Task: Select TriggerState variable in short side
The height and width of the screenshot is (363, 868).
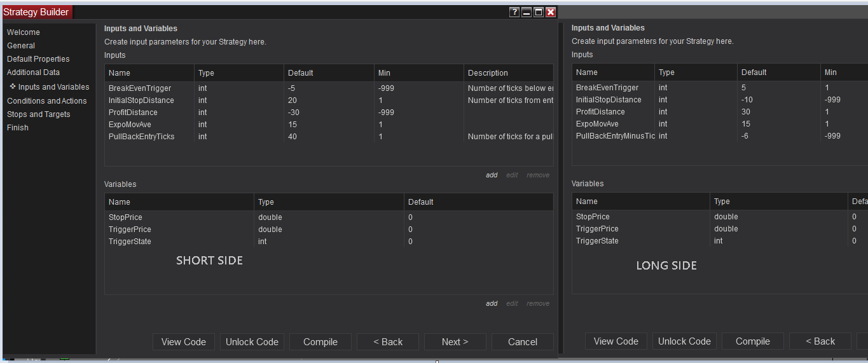Action: (x=130, y=242)
